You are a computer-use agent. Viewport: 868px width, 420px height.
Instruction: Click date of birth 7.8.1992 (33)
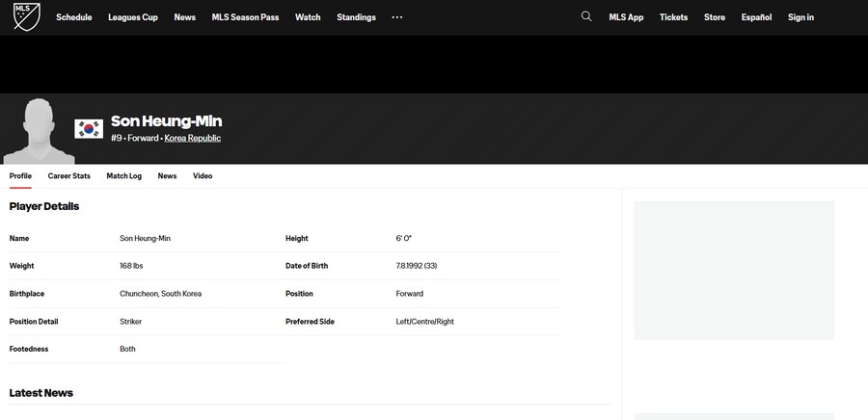(417, 266)
